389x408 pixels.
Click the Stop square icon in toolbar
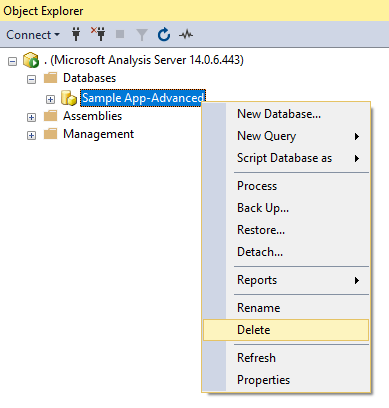pyautogui.click(x=120, y=34)
